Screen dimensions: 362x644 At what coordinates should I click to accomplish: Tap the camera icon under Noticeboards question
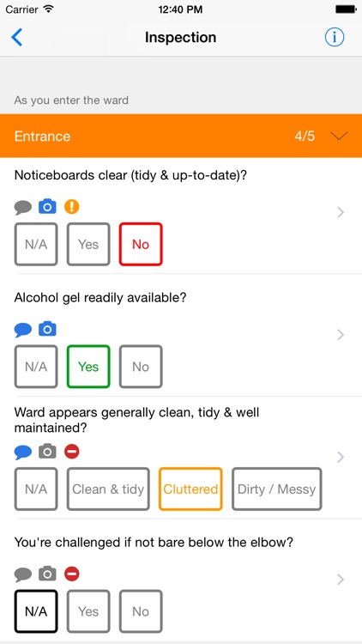pos(47,207)
